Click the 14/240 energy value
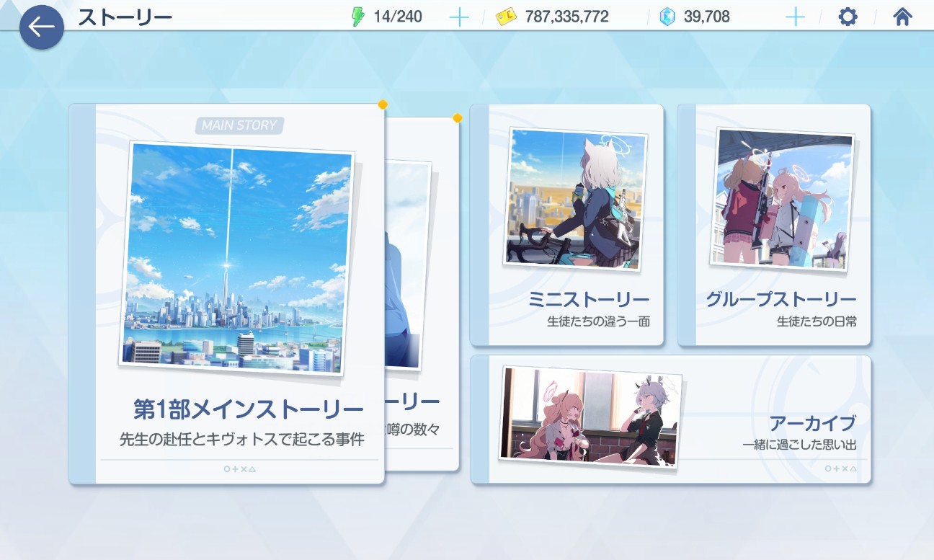934x560 pixels. pyautogui.click(x=398, y=17)
